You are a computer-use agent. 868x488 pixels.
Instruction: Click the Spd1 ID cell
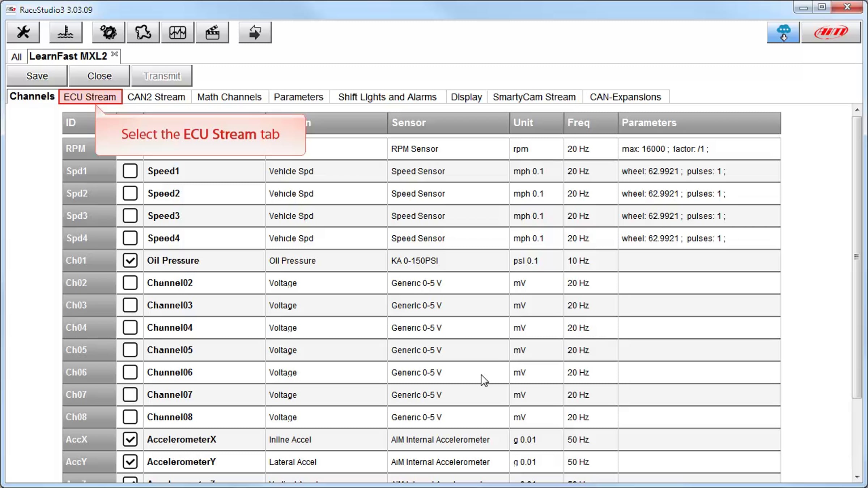[x=89, y=171]
